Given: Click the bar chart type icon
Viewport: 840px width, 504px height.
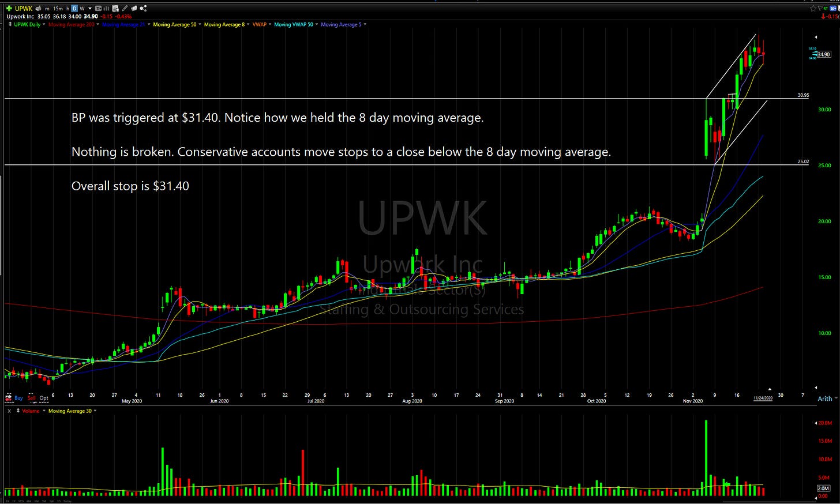Looking at the screenshot, I should tap(106, 9).
